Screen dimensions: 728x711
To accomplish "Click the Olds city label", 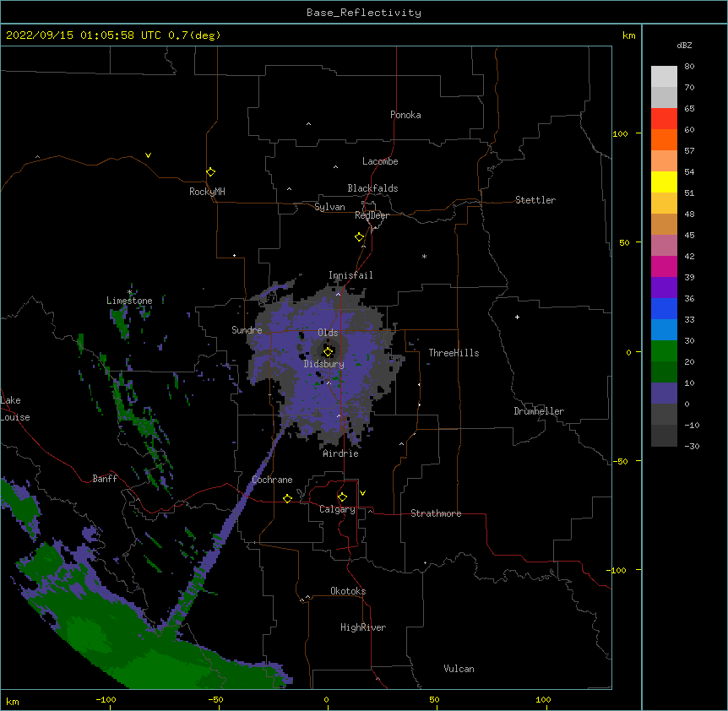I will pyautogui.click(x=328, y=333).
